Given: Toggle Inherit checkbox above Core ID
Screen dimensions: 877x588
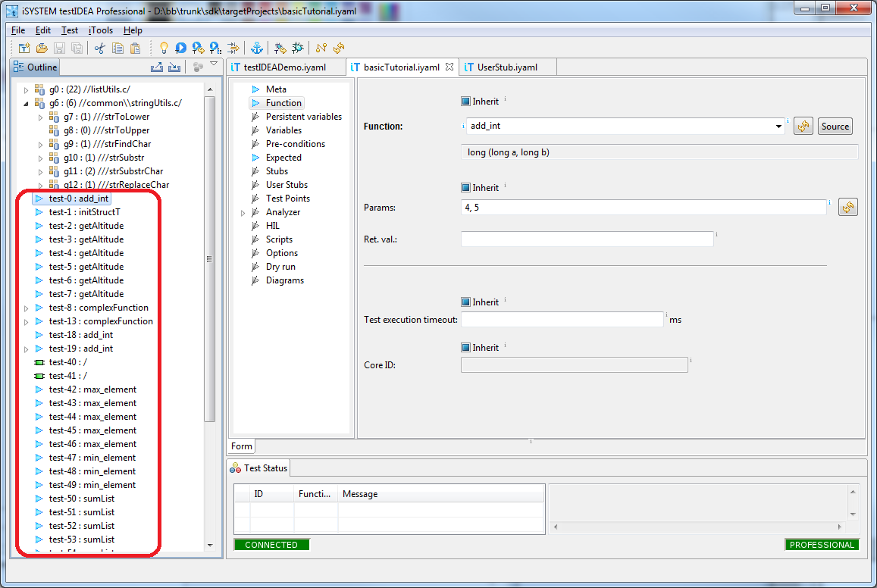Looking at the screenshot, I should (465, 348).
